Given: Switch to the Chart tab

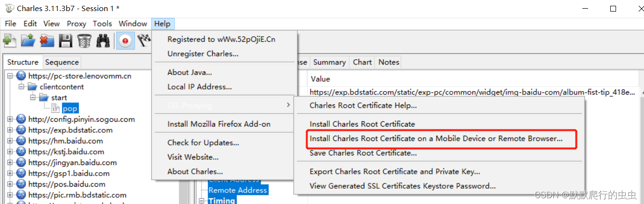Looking at the screenshot, I should point(362,62).
